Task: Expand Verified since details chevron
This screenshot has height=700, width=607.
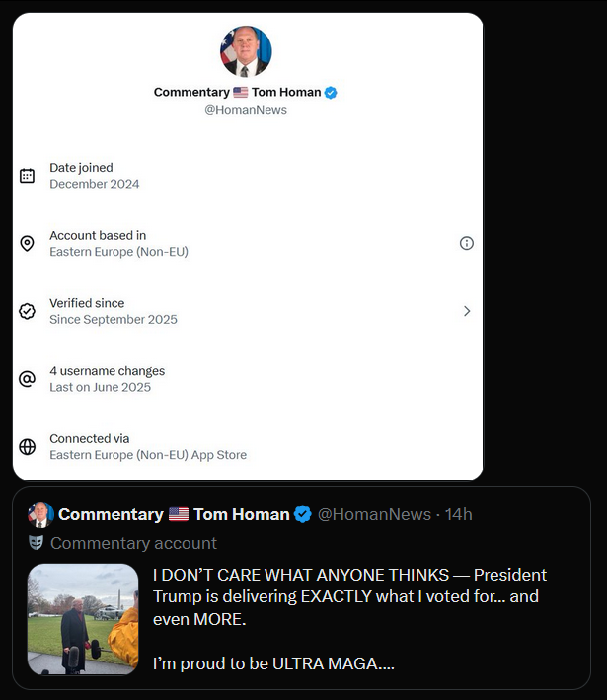Action: click(x=467, y=311)
